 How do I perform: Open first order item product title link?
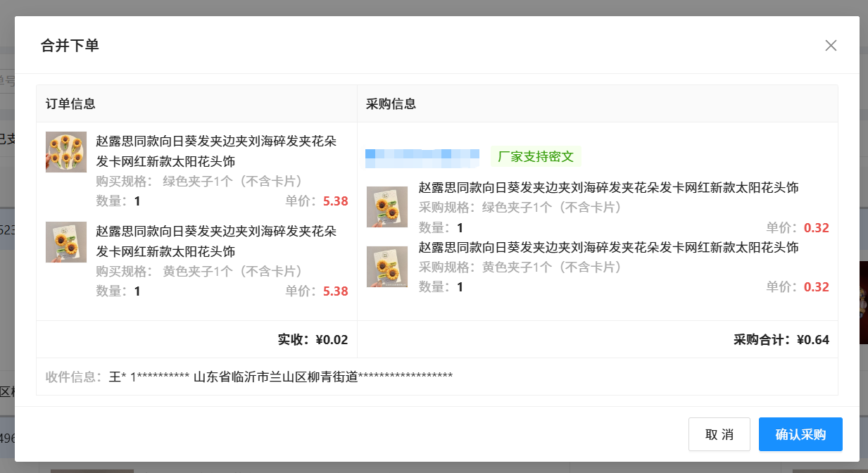click(x=216, y=151)
